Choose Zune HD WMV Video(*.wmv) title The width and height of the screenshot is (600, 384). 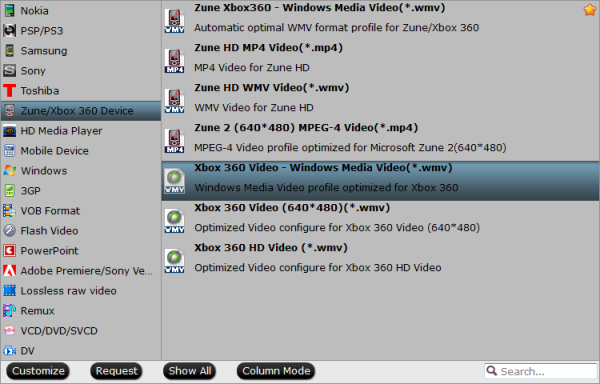(x=272, y=88)
